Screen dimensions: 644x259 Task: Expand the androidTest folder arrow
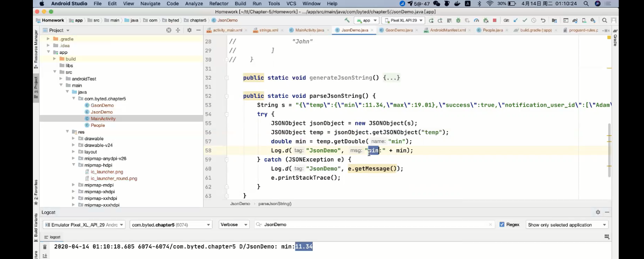tap(61, 79)
